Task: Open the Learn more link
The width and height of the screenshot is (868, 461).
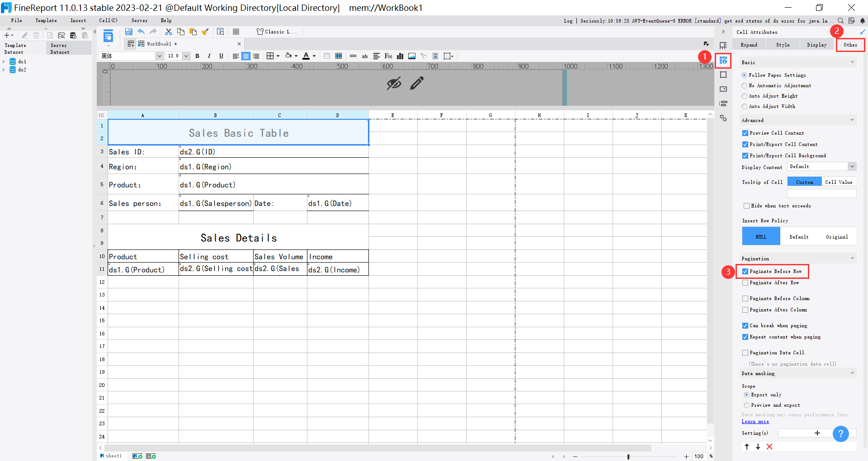Action: tap(755, 422)
